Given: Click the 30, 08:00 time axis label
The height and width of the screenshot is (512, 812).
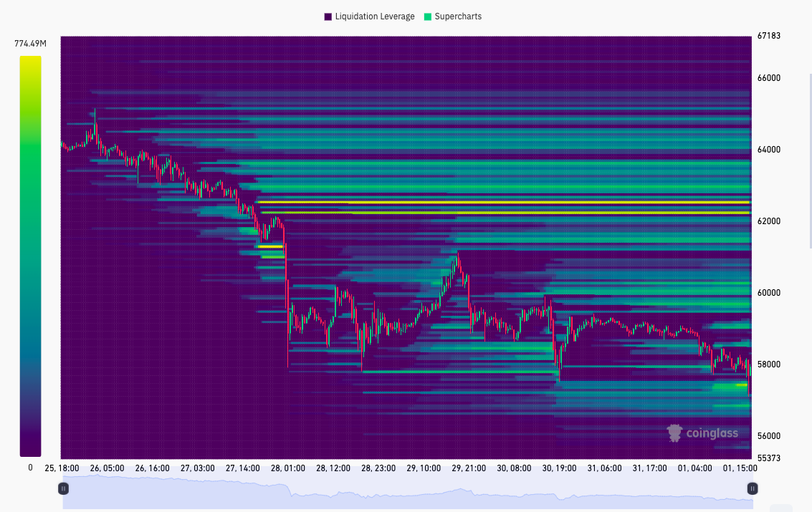Looking at the screenshot, I should tap(515, 468).
